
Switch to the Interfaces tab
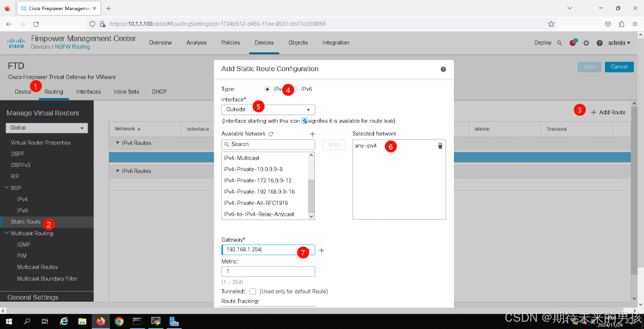click(x=89, y=92)
